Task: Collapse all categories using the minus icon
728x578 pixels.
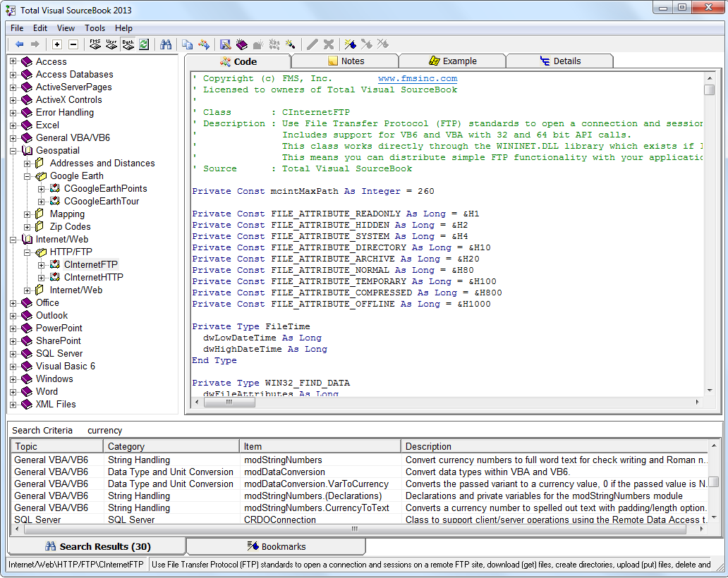Action: (x=73, y=44)
